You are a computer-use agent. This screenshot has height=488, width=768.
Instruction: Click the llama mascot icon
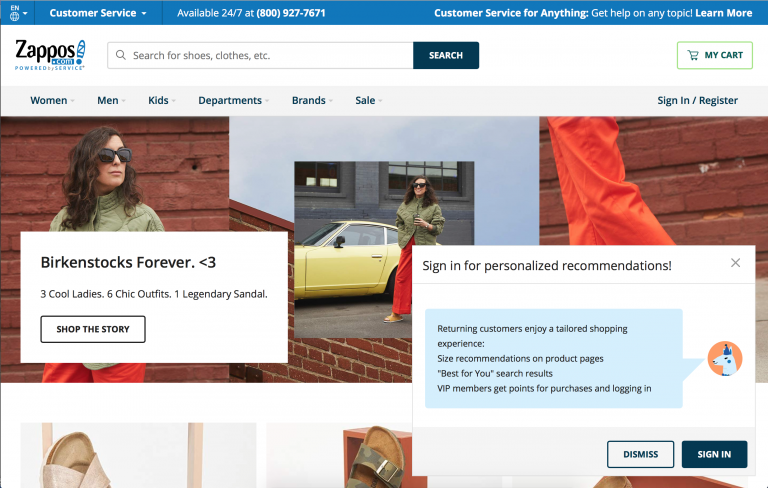(725, 359)
